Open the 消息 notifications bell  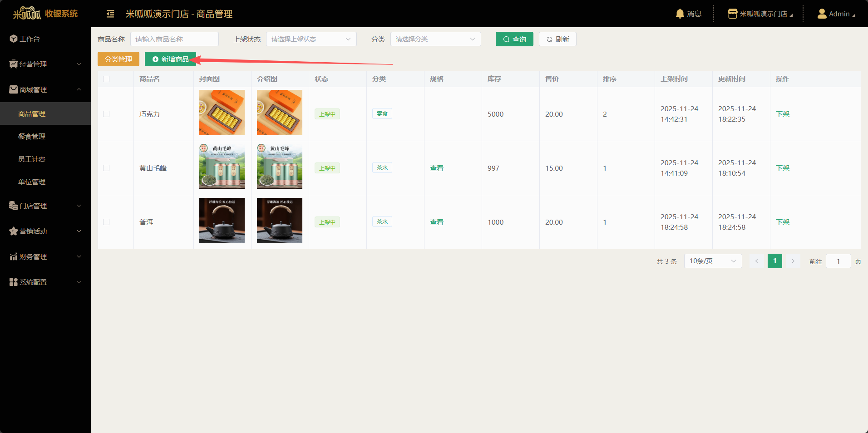coord(680,14)
